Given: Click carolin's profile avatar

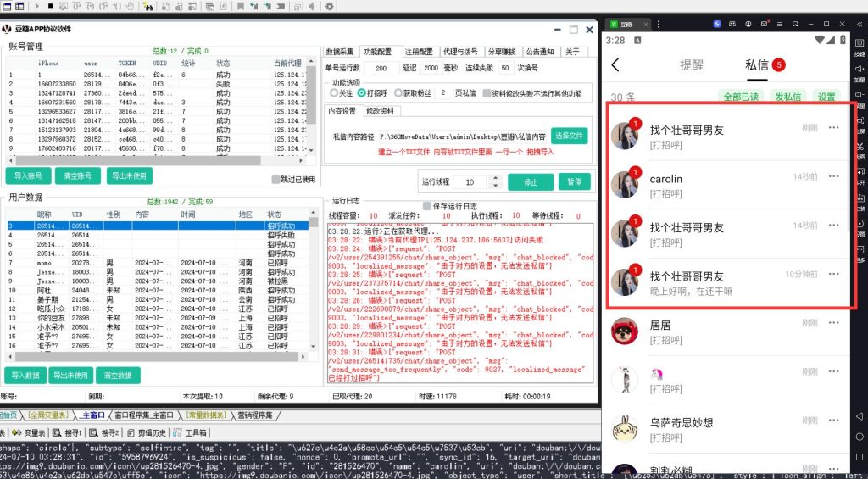Looking at the screenshot, I should [x=624, y=186].
